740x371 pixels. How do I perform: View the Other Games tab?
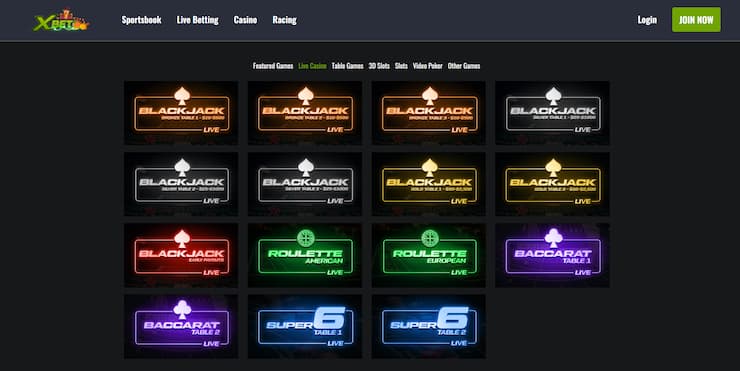[x=464, y=66]
